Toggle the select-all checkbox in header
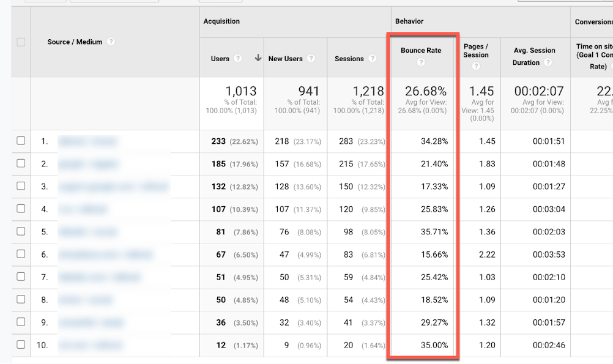Screen dimensions: 613x364 (21, 42)
